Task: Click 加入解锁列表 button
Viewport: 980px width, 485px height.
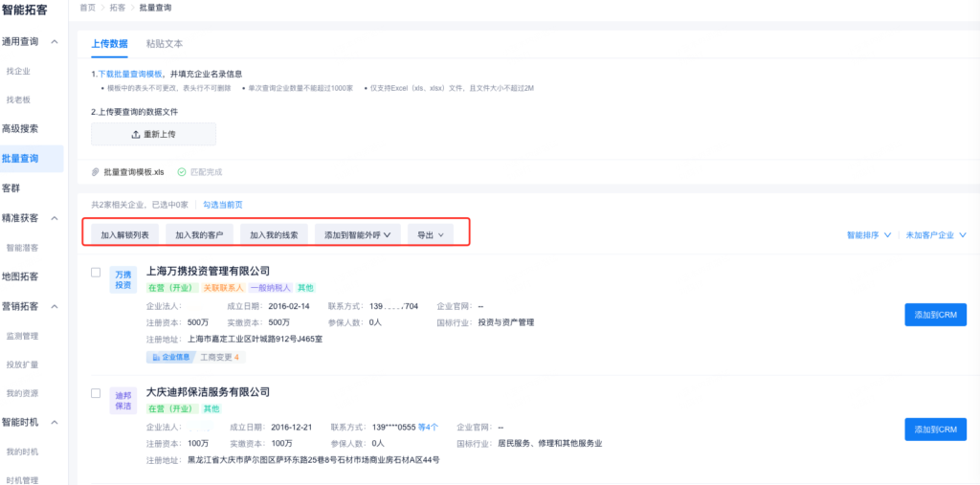Action: (124, 234)
